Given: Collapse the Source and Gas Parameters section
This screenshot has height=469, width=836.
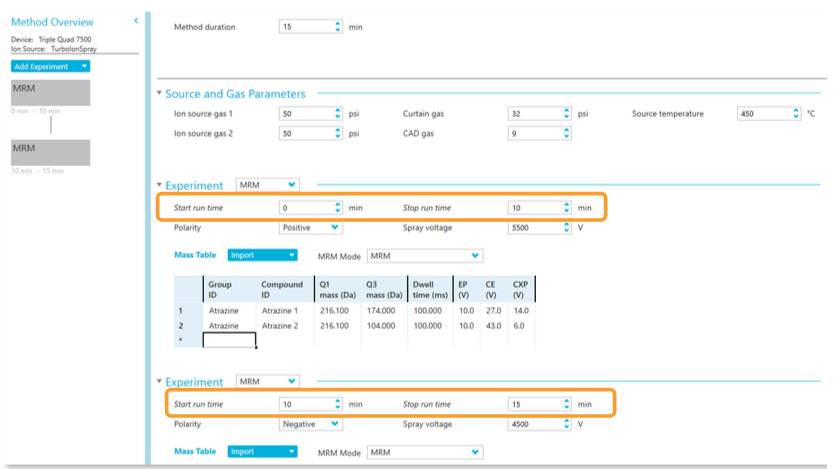Looking at the screenshot, I should pyautogui.click(x=159, y=94).
